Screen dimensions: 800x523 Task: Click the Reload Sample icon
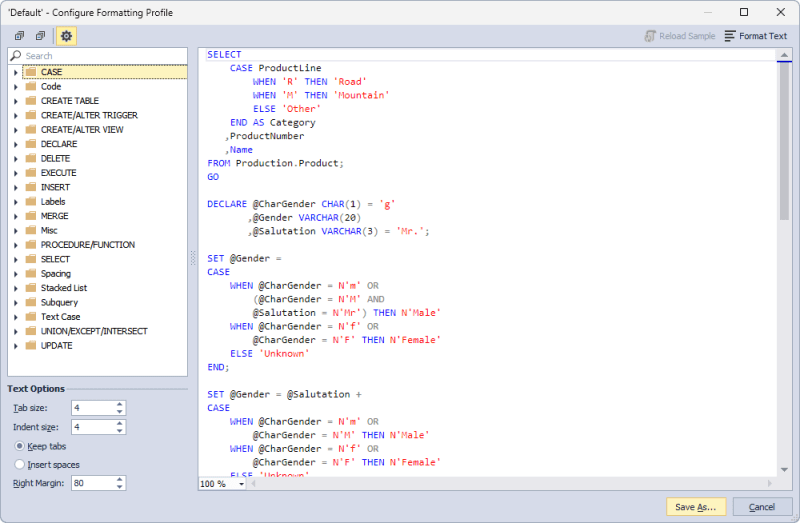(650, 36)
